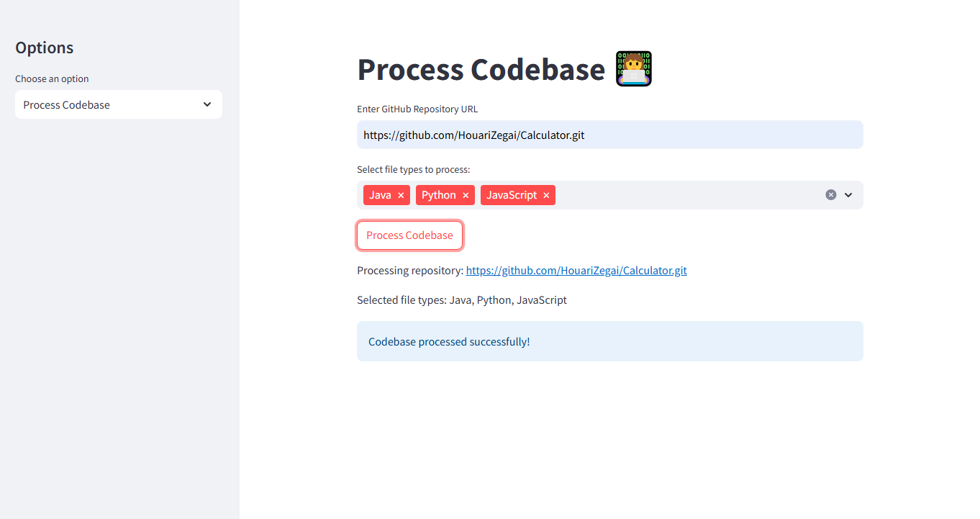Click the 'Options' sidebar heading
The height and width of the screenshot is (519, 980).
point(45,48)
